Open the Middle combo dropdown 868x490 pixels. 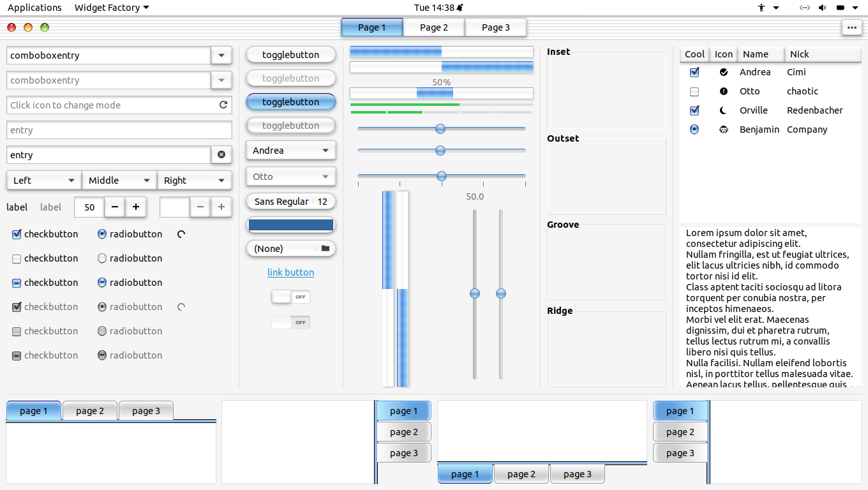119,181
